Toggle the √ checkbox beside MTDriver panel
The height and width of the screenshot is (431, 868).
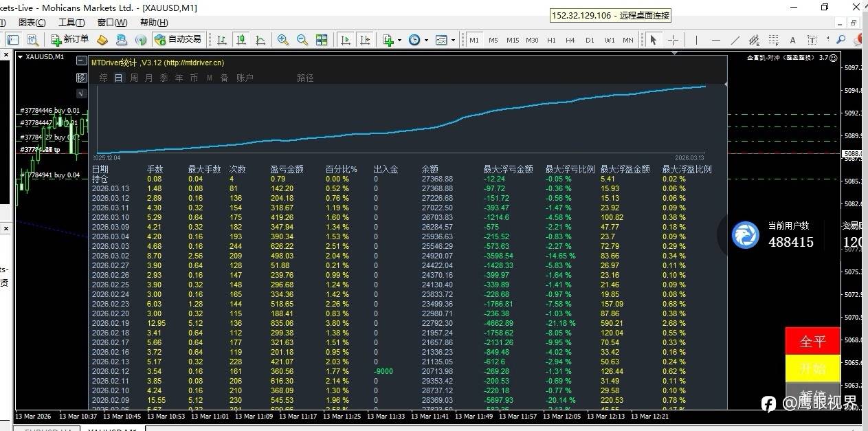(x=81, y=93)
